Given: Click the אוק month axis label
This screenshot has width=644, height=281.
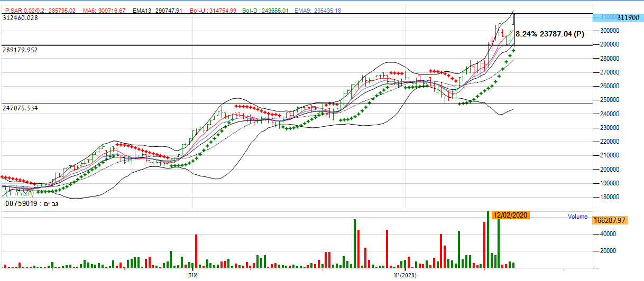Looking at the screenshot, I should point(192,276).
